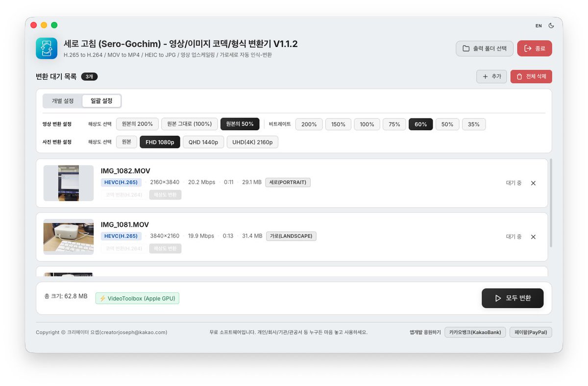
Task: Set bitrate to 150%
Action: click(x=338, y=124)
